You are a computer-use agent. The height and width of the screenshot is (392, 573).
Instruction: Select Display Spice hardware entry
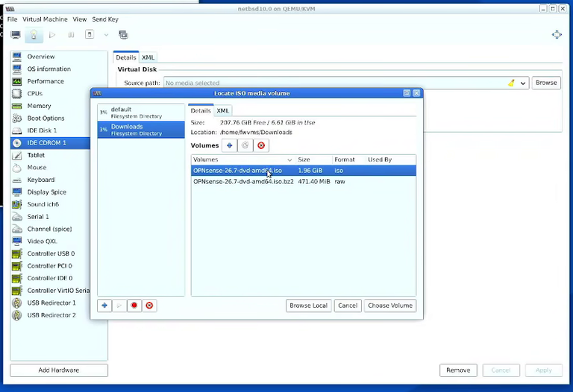[51, 192]
